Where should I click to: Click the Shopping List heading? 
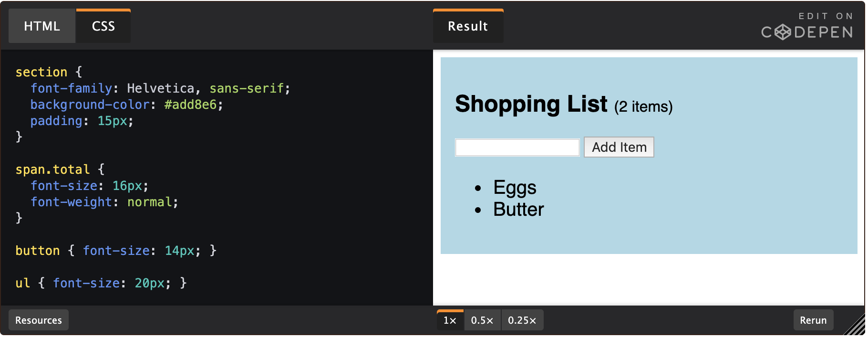coord(531,104)
